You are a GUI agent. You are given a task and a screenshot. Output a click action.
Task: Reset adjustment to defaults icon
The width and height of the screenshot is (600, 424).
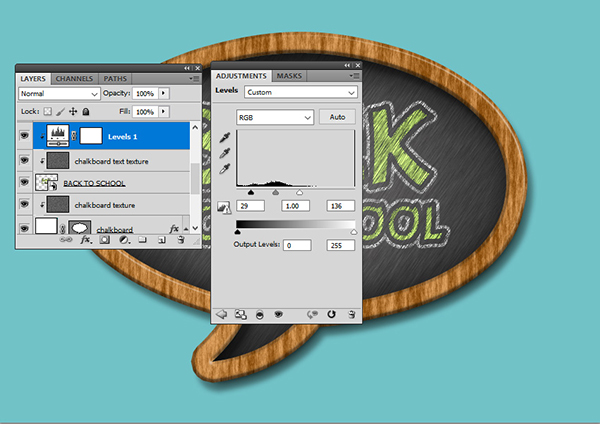(x=331, y=314)
